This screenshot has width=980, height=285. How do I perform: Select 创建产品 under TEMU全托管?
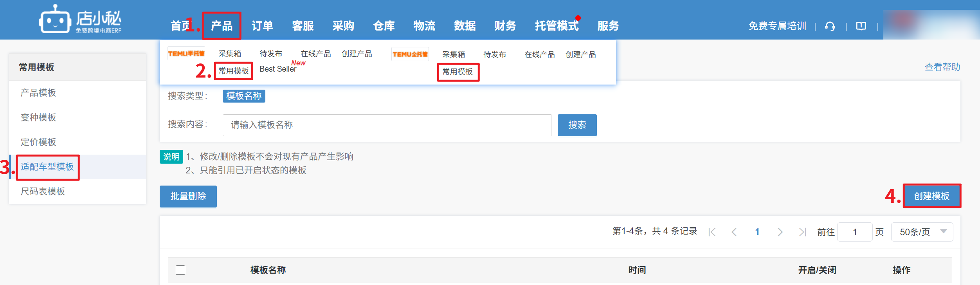pyautogui.click(x=581, y=54)
